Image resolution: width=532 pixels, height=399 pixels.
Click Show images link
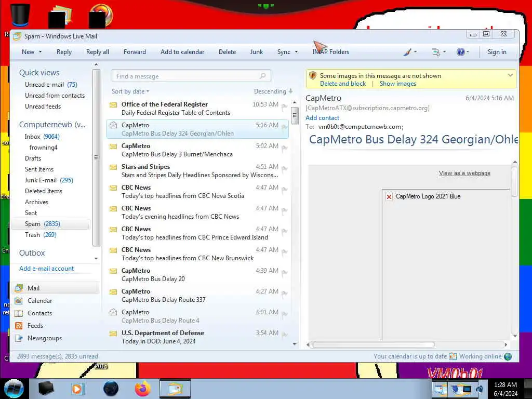397,84
